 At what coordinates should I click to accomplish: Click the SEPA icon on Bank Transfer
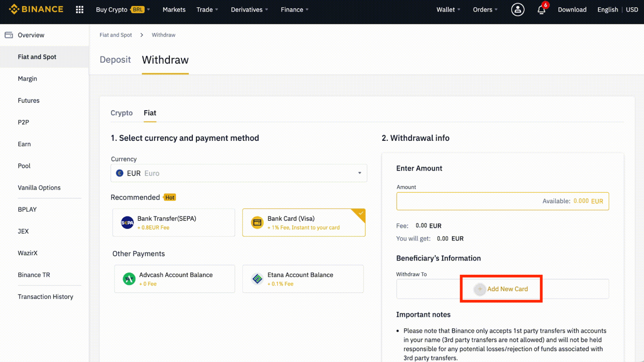pyautogui.click(x=127, y=222)
